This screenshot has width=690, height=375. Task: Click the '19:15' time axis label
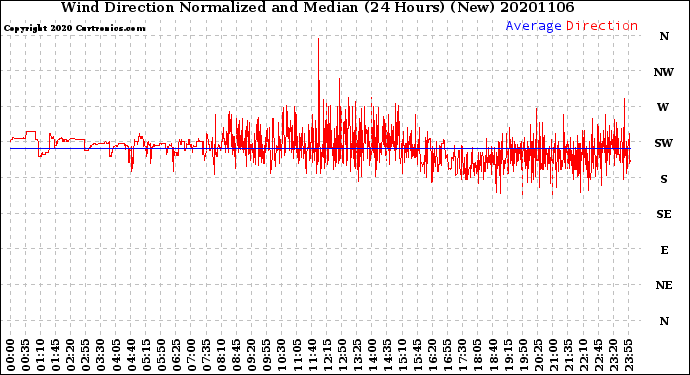click(x=508, y=355)
